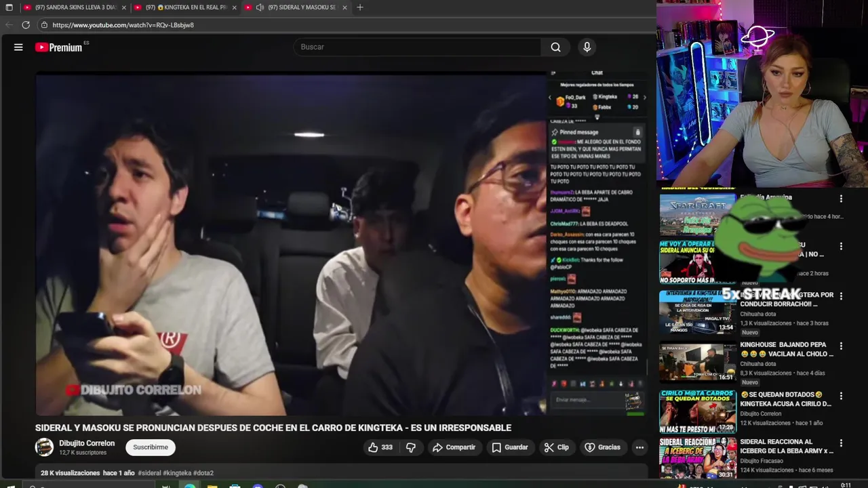The width and height of the screenshot is (868, 488).
Task: Open options for ME VOY A OPERAR video
Action: click(x=841, y=246)
